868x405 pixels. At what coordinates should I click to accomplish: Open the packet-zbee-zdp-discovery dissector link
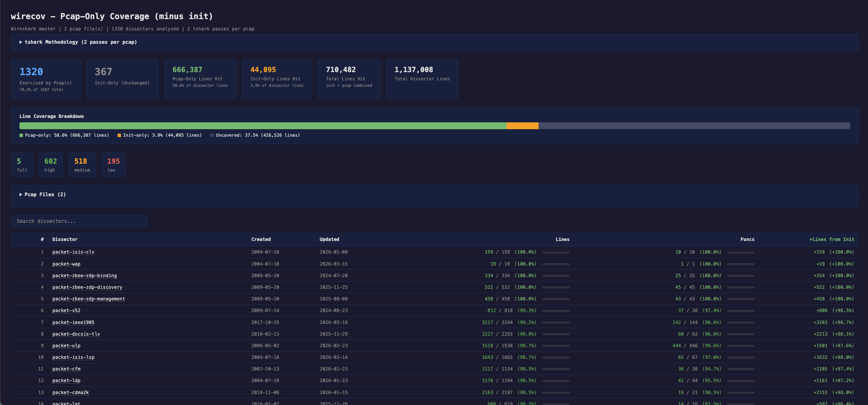point(87,287)
